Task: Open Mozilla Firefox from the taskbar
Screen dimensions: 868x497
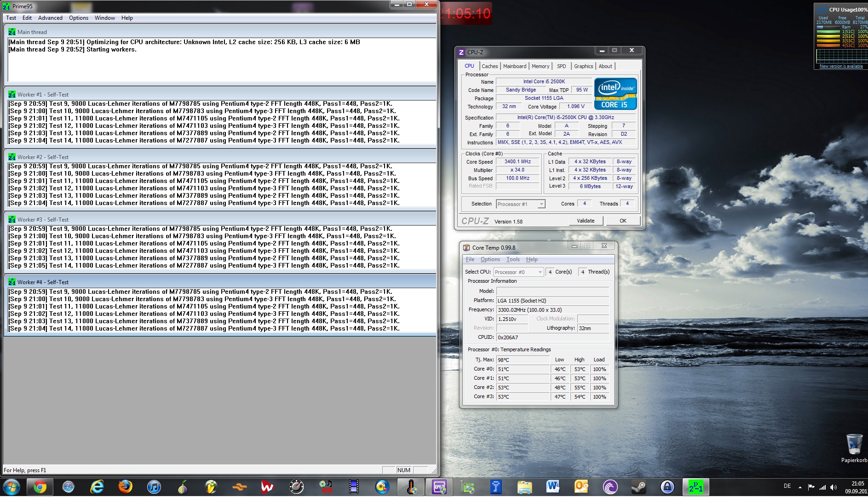Action: point(125,486)
